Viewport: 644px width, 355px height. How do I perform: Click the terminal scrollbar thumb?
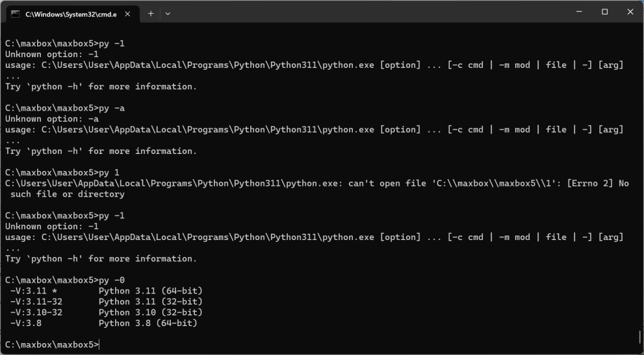[640, 336]
